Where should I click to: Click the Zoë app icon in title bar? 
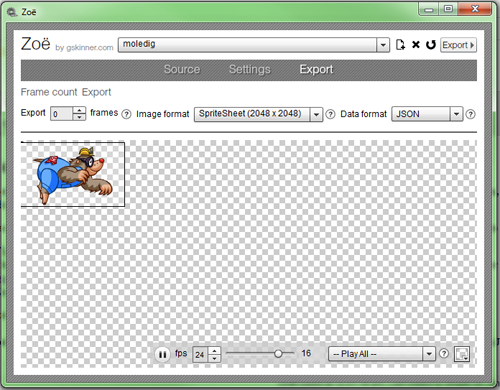[12, 12]
